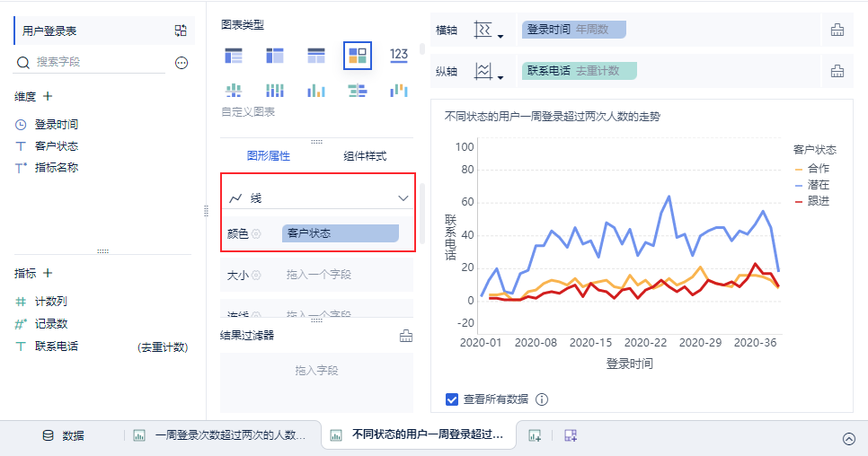The height and width of the screenshot is (456, 868).
Task: Clear the 横轴 fields with the eraser icon
Action: click(x=837, y=30)
